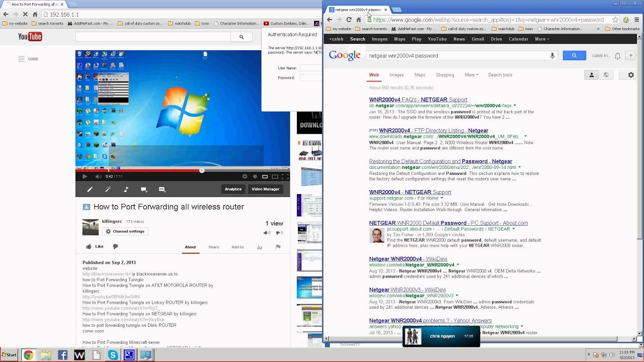The width and height of the screenshot is (644, 362).
Task: Select Shopping search filter tab
Action: [x=445, y=75]
